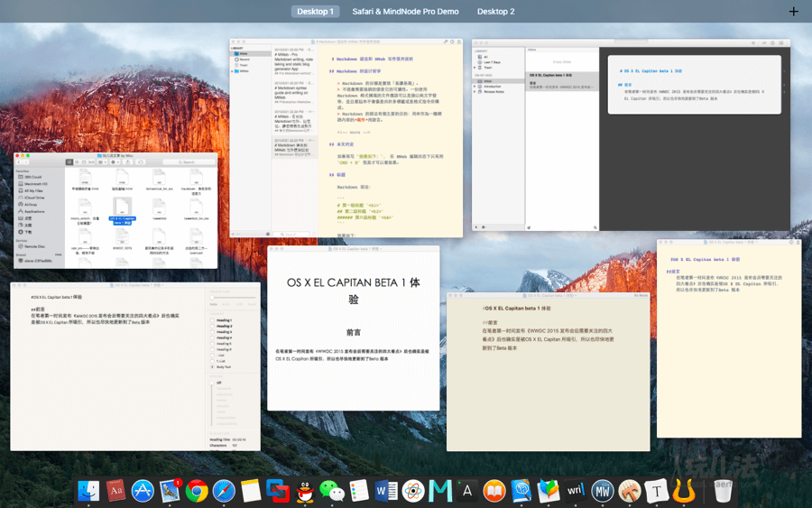Select the '- List' radio button
This screenshot has height=508, width=812.
coord(212,356)
